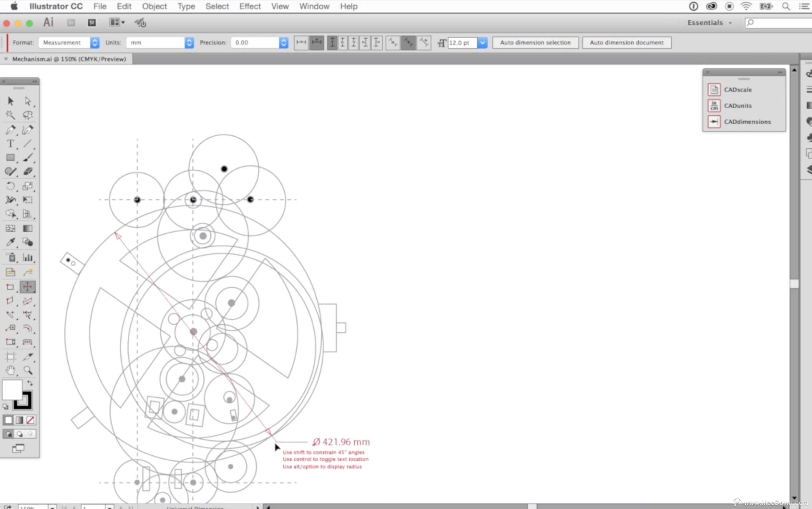Select the Rotate tool
This screenshot has height=509, width=812.
pyautogui.click(x=10, y=186)
